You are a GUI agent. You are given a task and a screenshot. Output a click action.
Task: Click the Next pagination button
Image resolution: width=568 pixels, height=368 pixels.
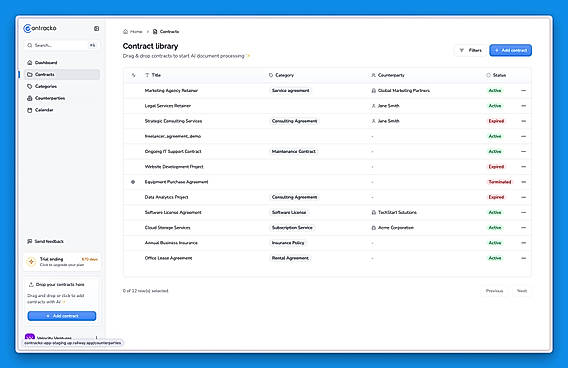pyautogui.click(x=522, y=291)
